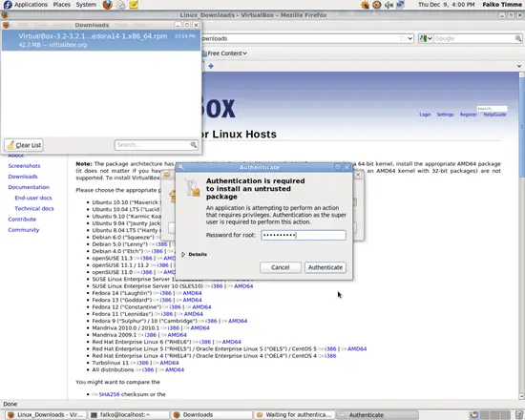This screenshot has height=420, width=525.
Task: Click the scrollbar down arrow in Firefox
Action: 521,396
